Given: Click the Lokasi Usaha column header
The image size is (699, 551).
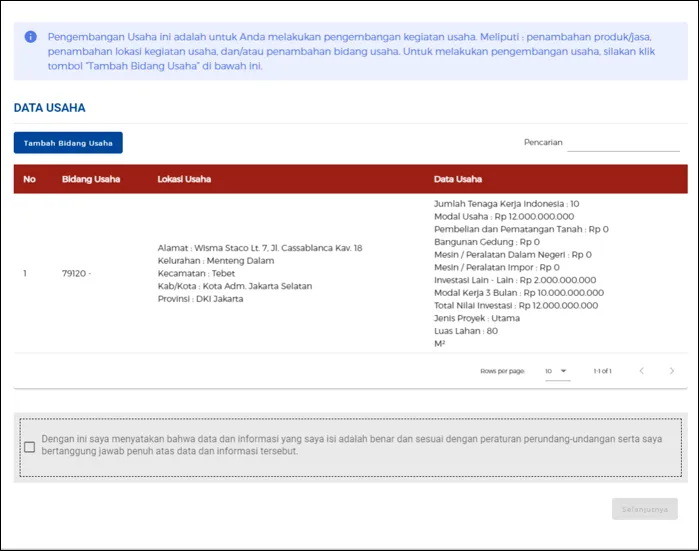Looking at the screenshot, I should [184, 179].
